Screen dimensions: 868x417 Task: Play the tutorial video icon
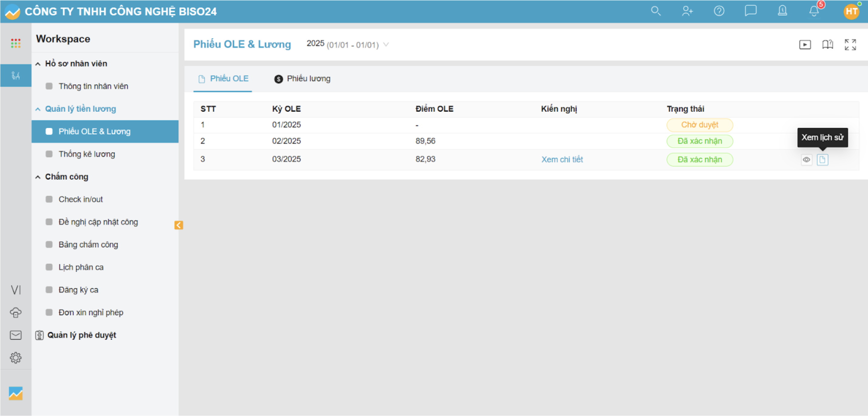[x=805, y=45]
